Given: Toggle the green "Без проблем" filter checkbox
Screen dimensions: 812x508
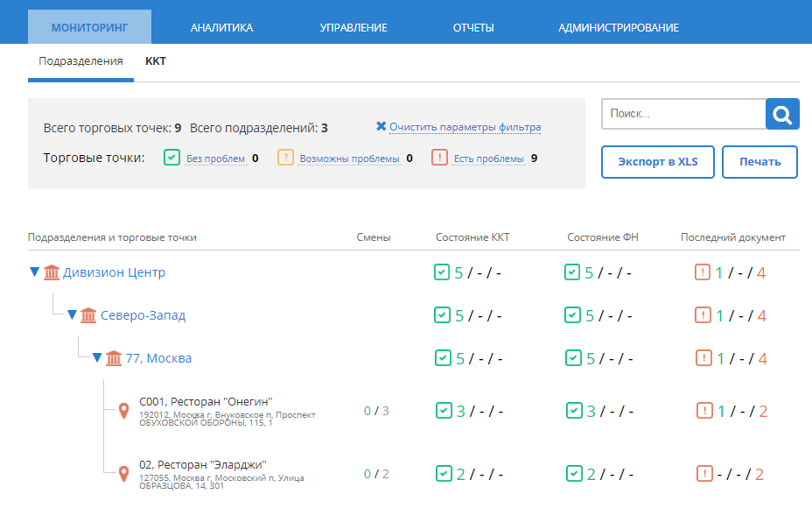Looking at the screenshot, I should (172, 158).
